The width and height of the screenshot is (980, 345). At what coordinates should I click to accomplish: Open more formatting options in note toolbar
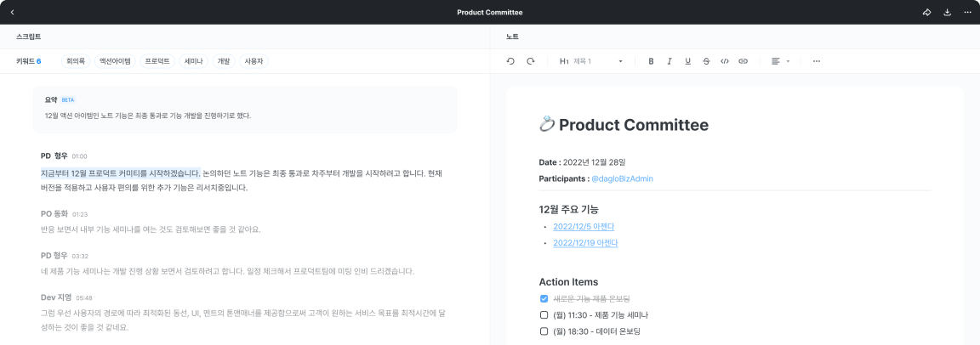(817, 61)
